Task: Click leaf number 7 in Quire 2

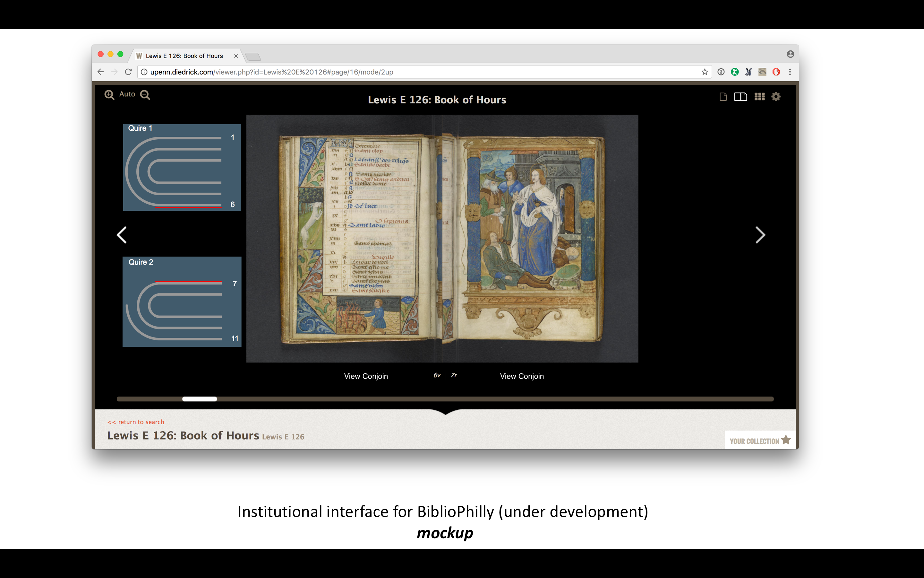Action: click(235, 284)
